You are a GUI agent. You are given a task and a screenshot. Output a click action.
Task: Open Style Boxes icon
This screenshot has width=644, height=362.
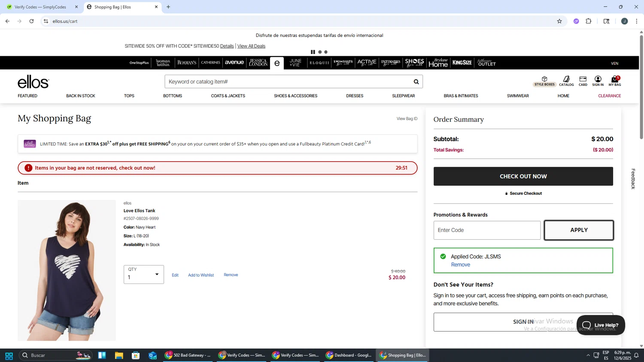[544, 81]
